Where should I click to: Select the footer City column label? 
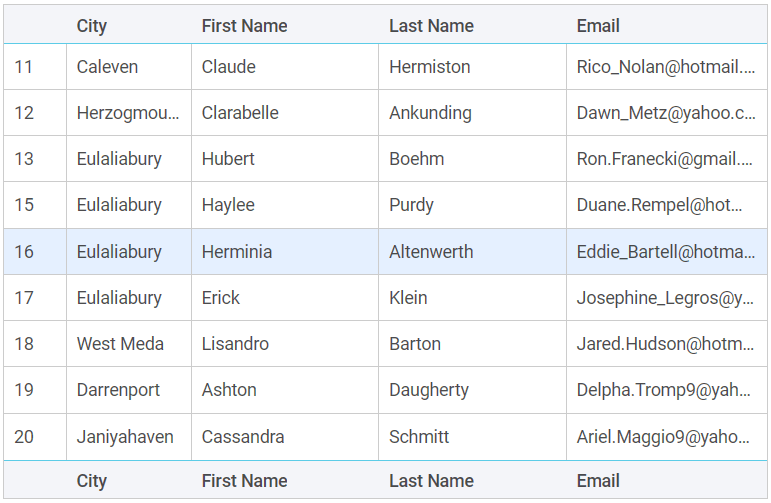tap(92, 481)
